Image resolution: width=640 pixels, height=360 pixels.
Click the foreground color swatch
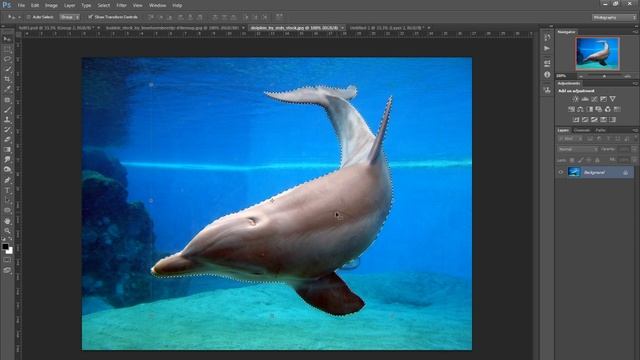click(x=5, y=247)
